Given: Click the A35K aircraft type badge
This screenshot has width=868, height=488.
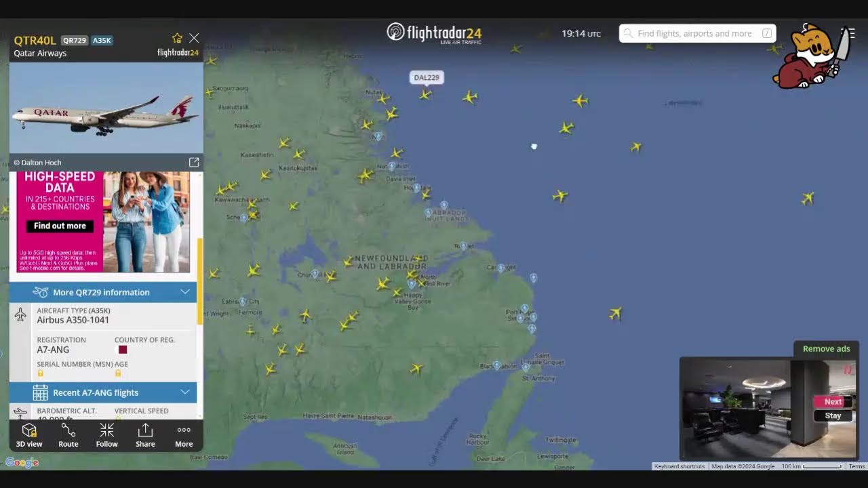Looking at the screenshot, I should 102,41.
